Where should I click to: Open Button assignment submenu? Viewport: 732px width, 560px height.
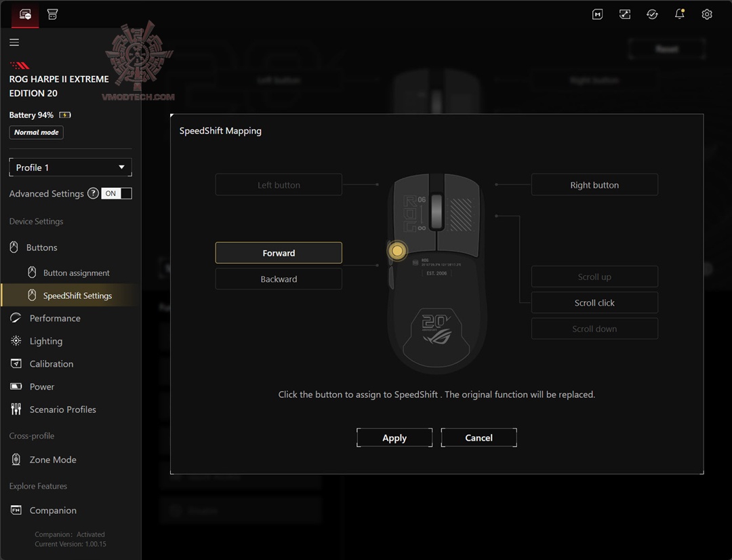70,273
